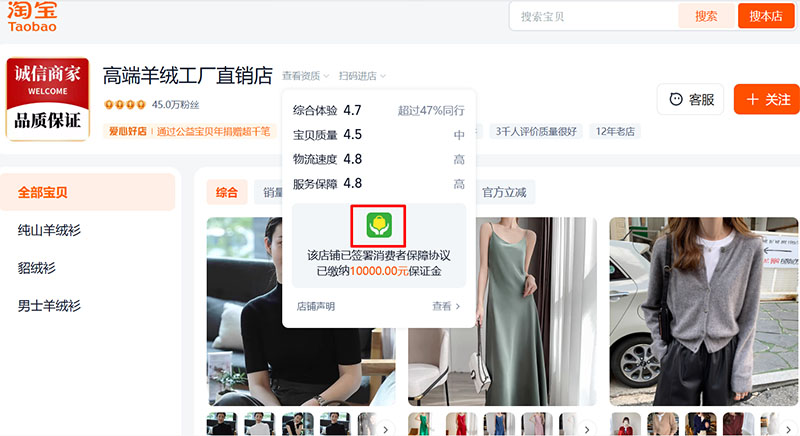Show next color thumbnails for black sweater
800x436 pixels.
pos(386,428)
